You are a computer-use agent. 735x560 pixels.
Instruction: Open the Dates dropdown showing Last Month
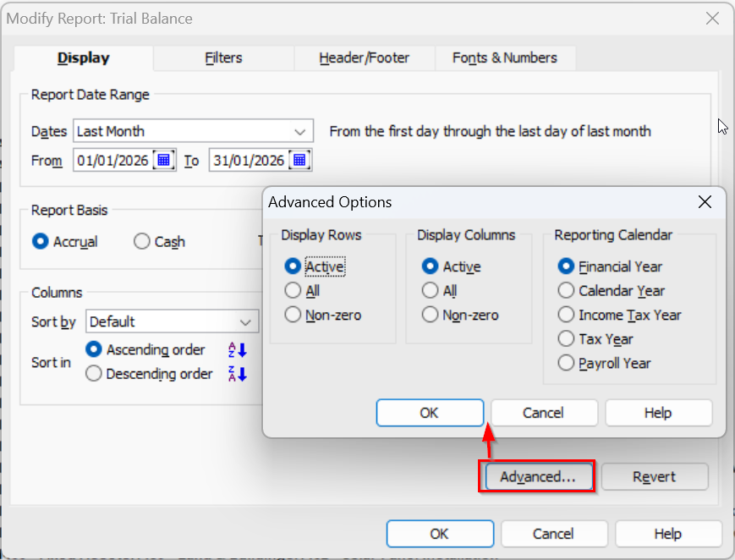pos(193,131)
